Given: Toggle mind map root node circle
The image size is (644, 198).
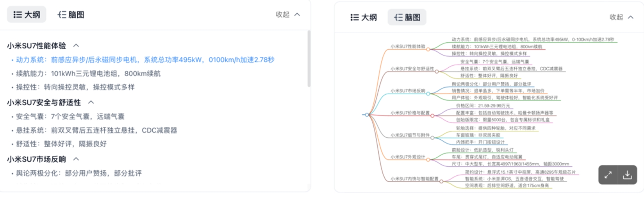Looking at the screenshot, I should click(367, 115).
